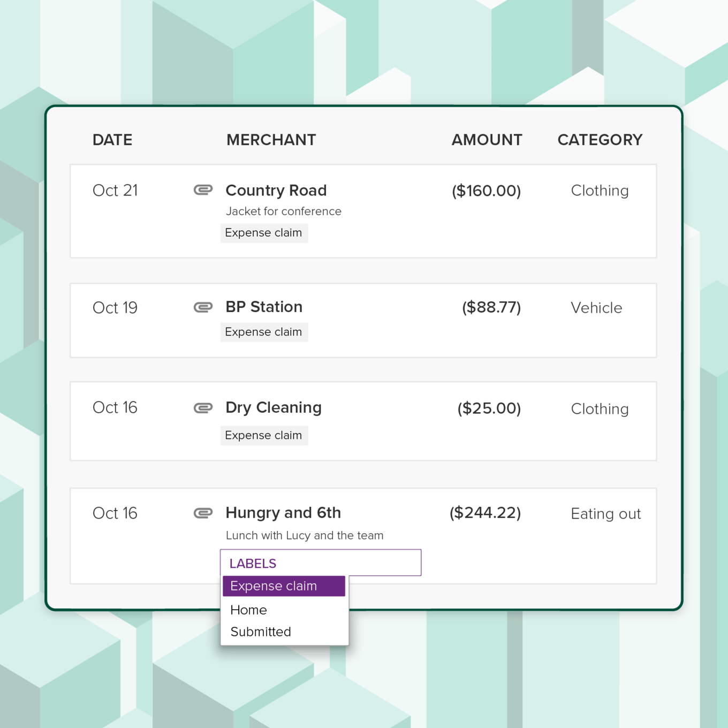Select the Vehicle category icon row
The width and height of the screenshot is (728, 728).
tap(596, 307)
